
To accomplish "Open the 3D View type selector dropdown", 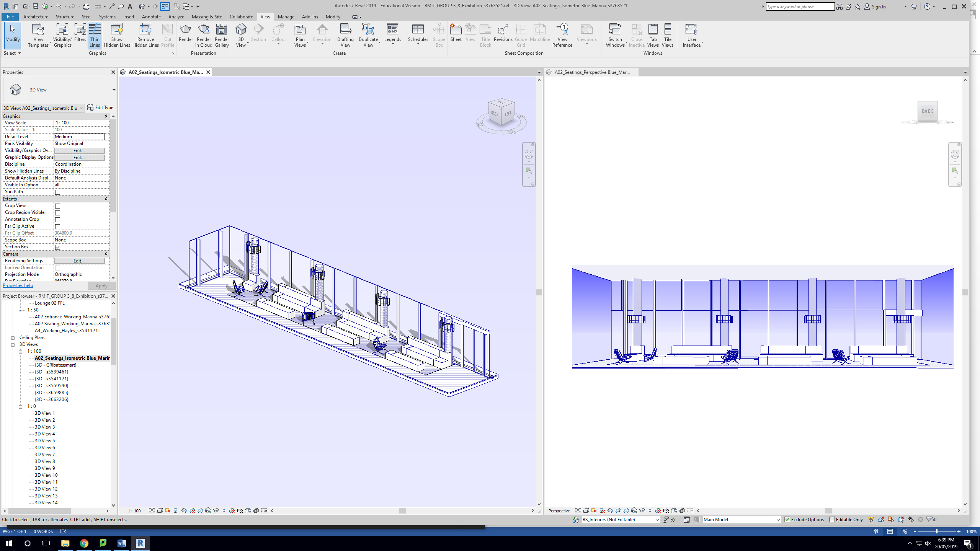I will pyautogui.click(x=114, y=90).
